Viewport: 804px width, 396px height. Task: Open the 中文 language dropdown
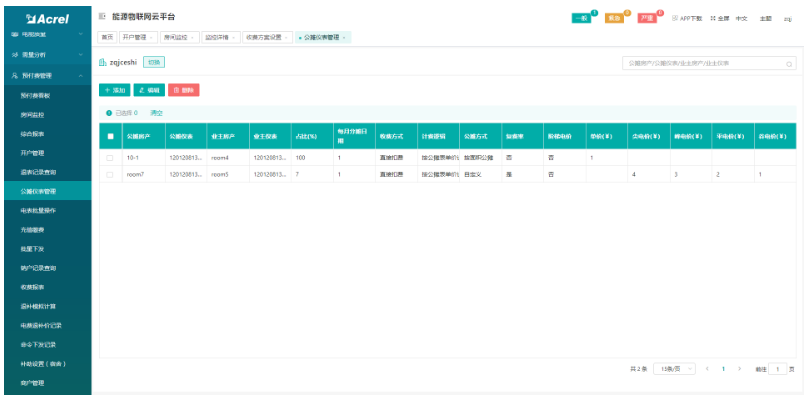tap(741, 18)
